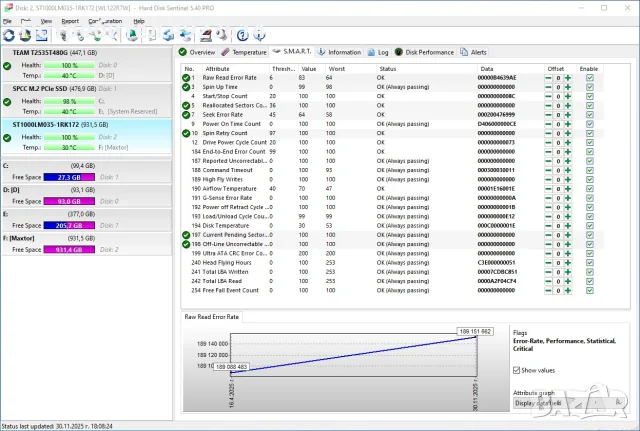
Task: Click the blue info toolbar icon
Action: pyautogui.click(x=260, y=36)
